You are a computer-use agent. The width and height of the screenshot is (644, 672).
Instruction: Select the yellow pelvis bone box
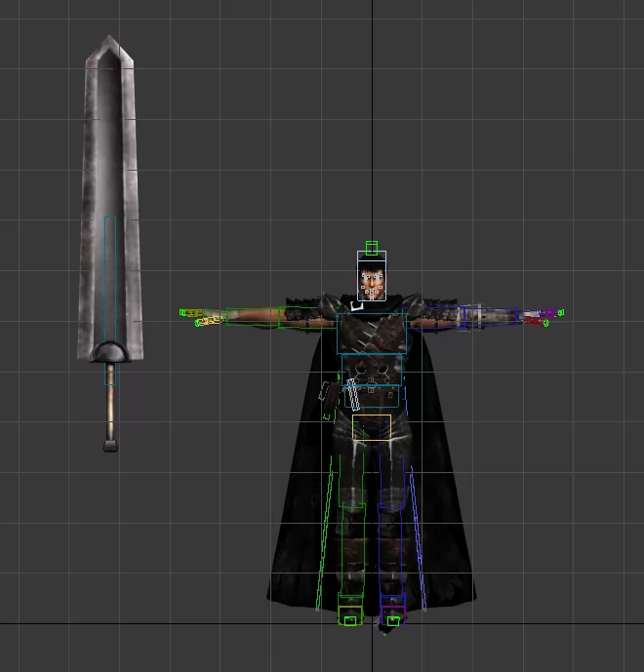(371, 426)
